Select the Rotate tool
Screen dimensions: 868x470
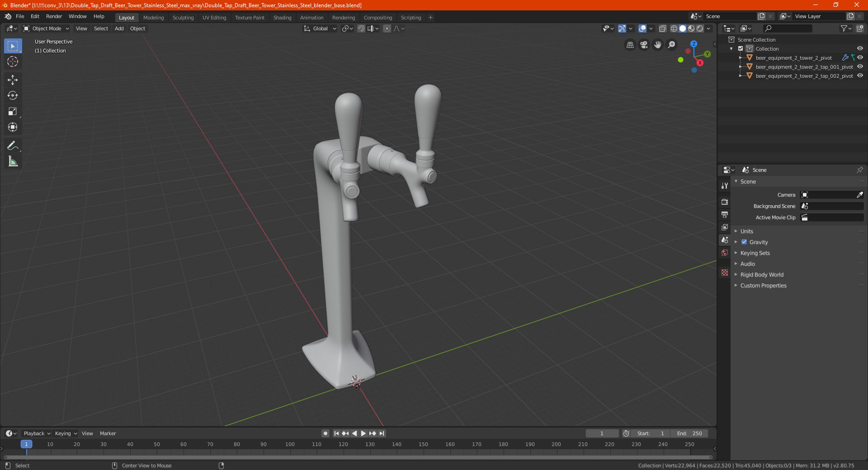coord(13,96)
